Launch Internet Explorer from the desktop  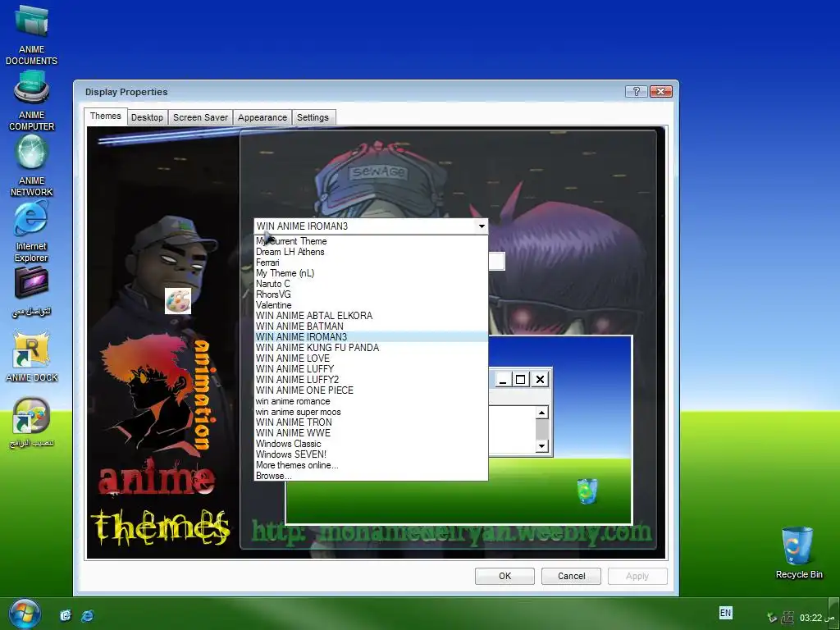pyautogui.click(x=31, y=232)
